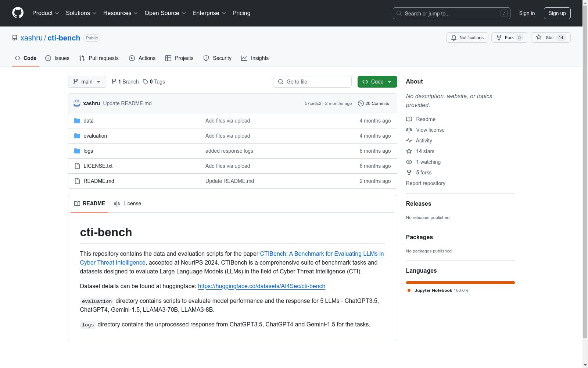
Task: Click the tag icon beside 0 Tags
Action: [x=146, y=82]
